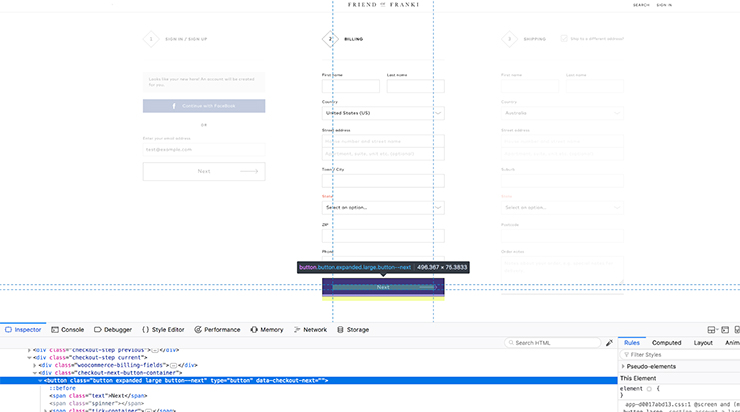Collapse the checkout-next-button-container div node
Screen dimensions: 740x412
(x=34, y=373)
